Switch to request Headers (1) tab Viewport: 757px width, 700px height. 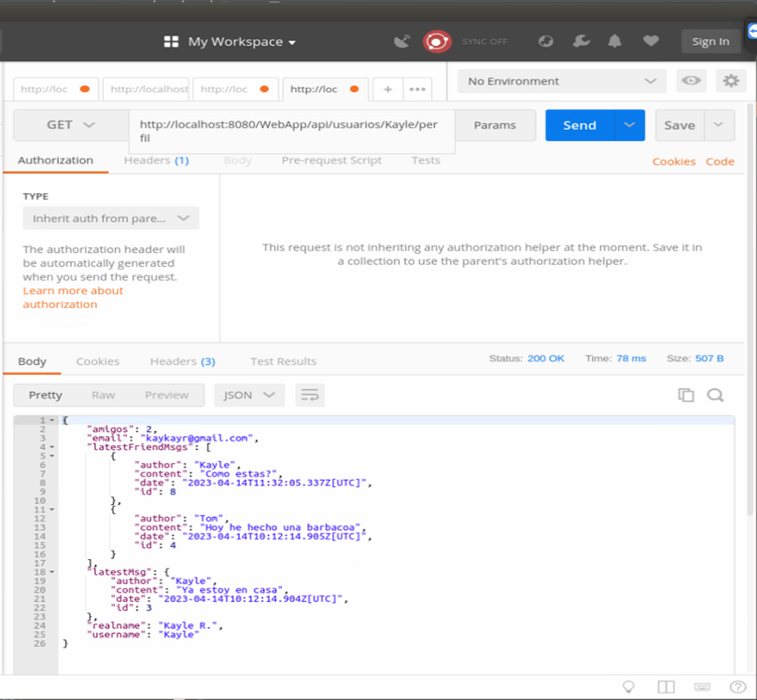[157, 161]
